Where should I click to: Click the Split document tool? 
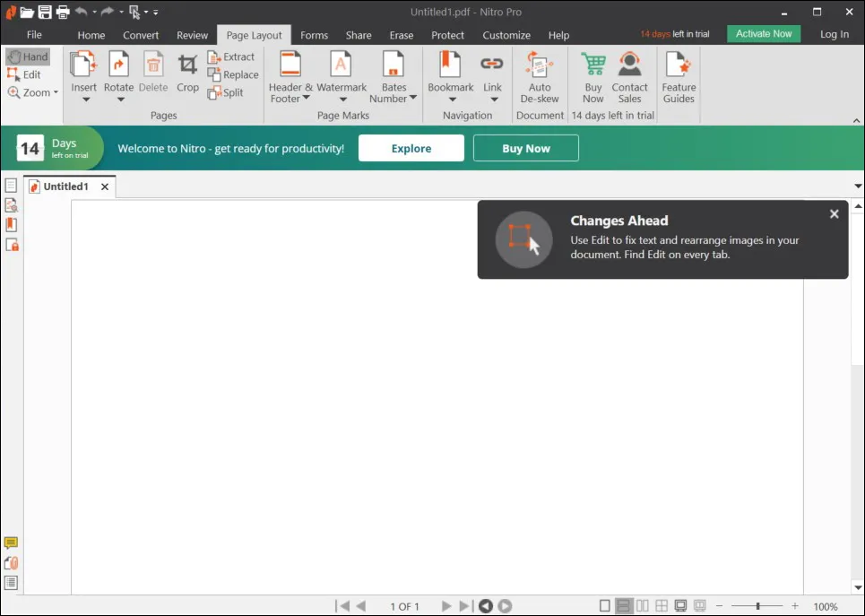tap(229, 92)
